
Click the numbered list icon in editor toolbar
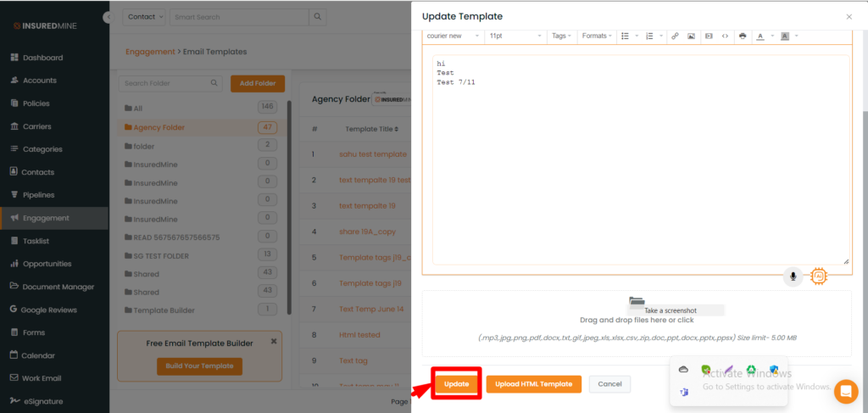tap(649, 36)
